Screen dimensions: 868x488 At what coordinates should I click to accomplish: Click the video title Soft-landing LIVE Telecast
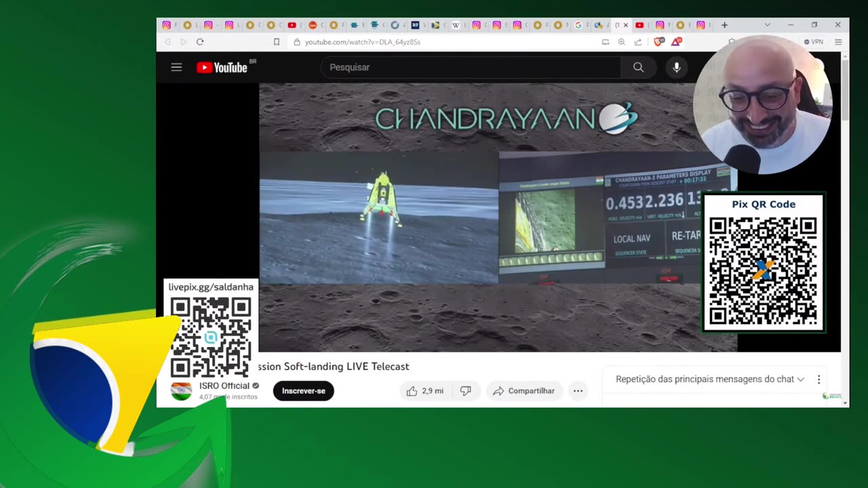[334, 367]
